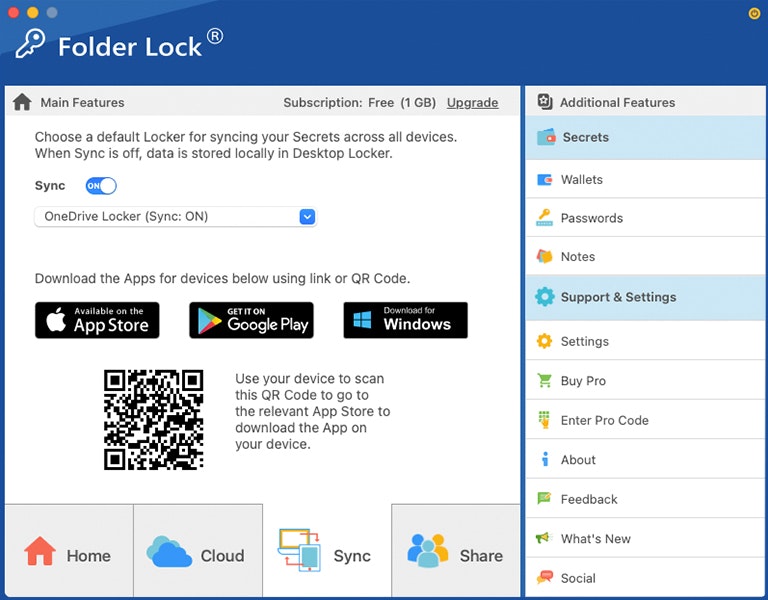The height and width of the screenshot is (600, 768).
Task: Click the Sync label beside the toggle
Action: (50, 186)
